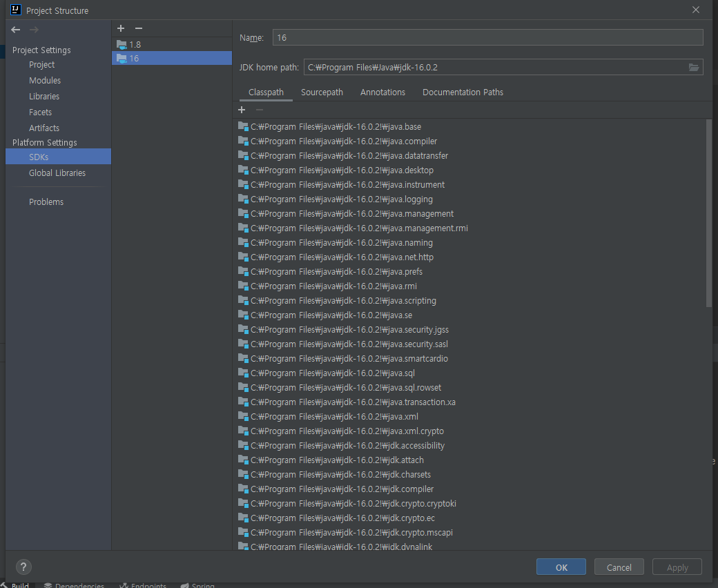Click the folder icon of the java.base entry
This screenshot has height=588, width=718.
tap(243, 127)
